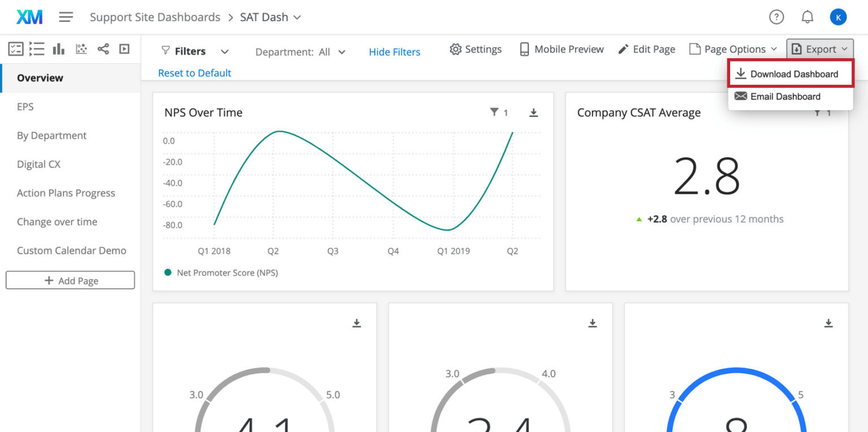Download the NPS Over Time widget data

(533, 113)
